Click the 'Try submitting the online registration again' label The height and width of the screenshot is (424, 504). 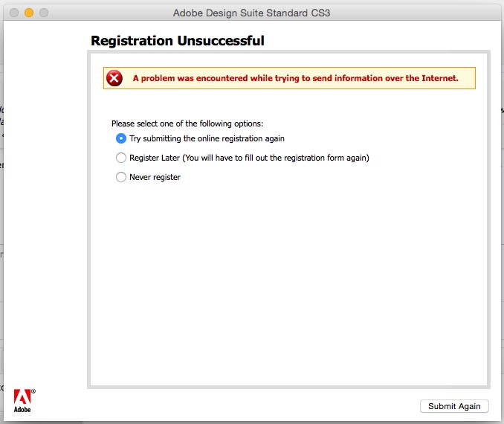[207, 138]
